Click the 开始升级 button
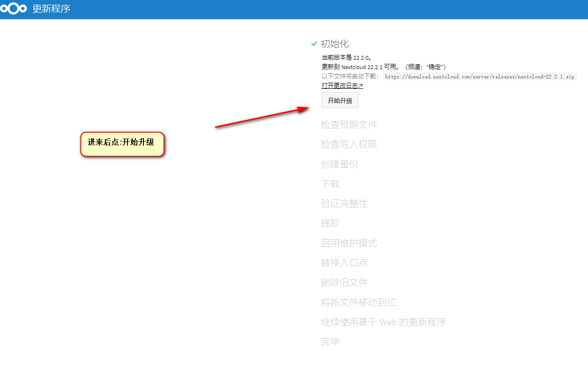The image size is (588, 366). click(x=340, y=101)
